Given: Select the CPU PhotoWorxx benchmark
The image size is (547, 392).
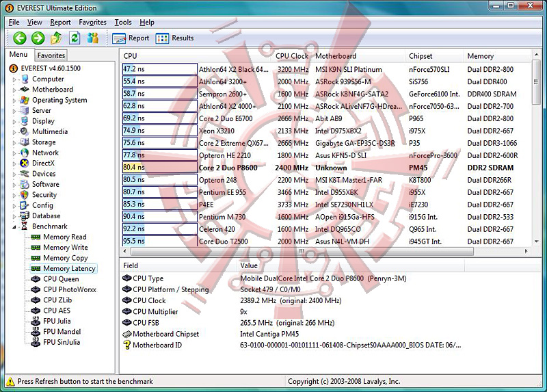Looking at the screenshot, I should coord(70,289).
